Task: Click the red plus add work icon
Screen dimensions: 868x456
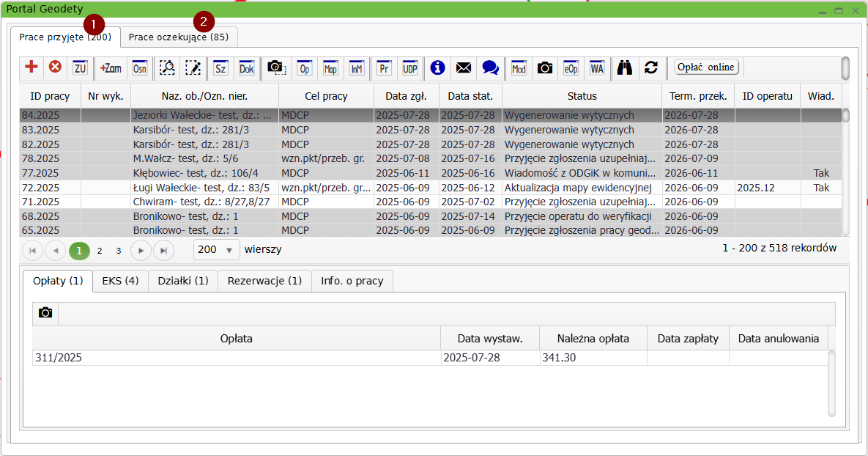Action: pos(31,67)
